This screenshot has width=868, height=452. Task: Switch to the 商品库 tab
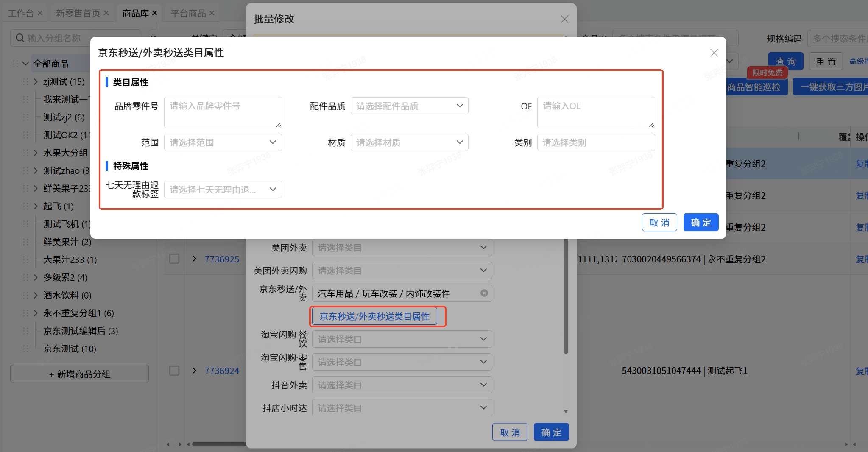pyautogui.click(x=135, y=13)
